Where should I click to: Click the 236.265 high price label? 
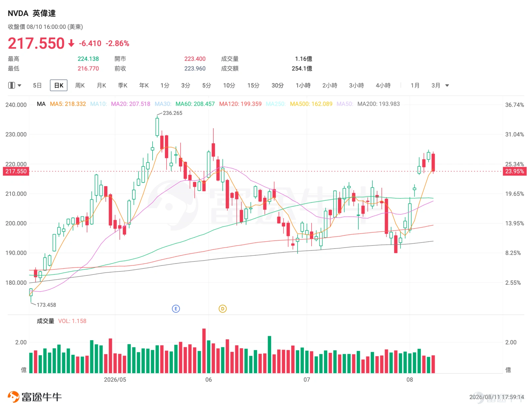173,113
